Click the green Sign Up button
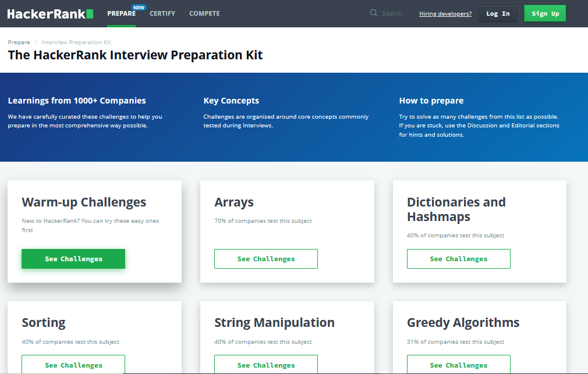The image size is (588, 374). (x=545, y=13)
